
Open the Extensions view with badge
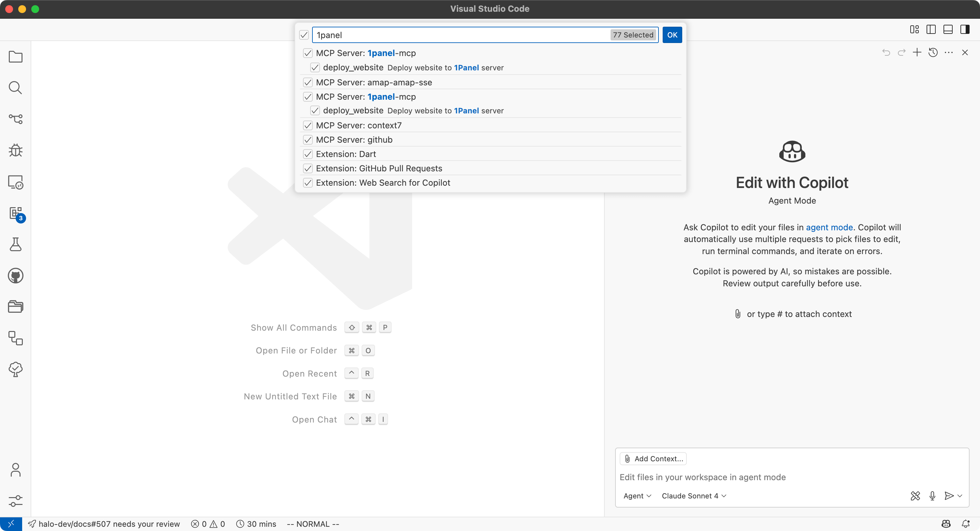(x=15, y=213)
